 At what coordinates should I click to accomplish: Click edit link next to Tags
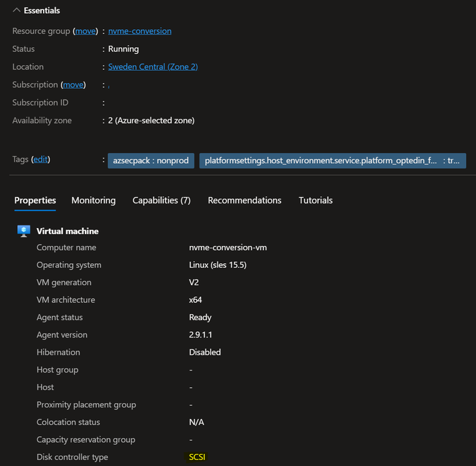point(41,159)
